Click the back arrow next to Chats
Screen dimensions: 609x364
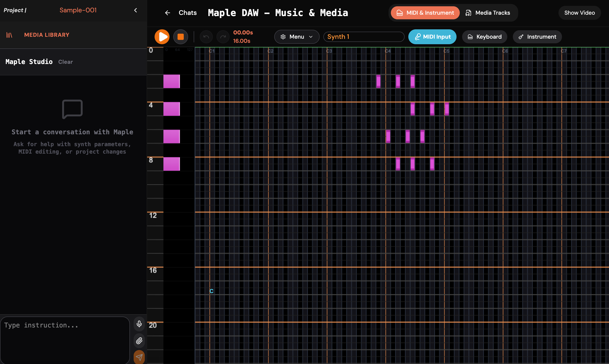(x=168, y=13)
